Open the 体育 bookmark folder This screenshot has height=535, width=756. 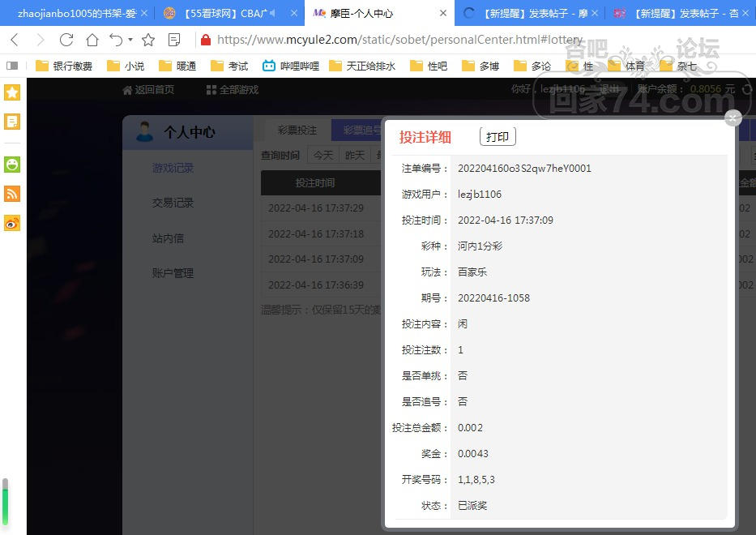pos(626,66)
